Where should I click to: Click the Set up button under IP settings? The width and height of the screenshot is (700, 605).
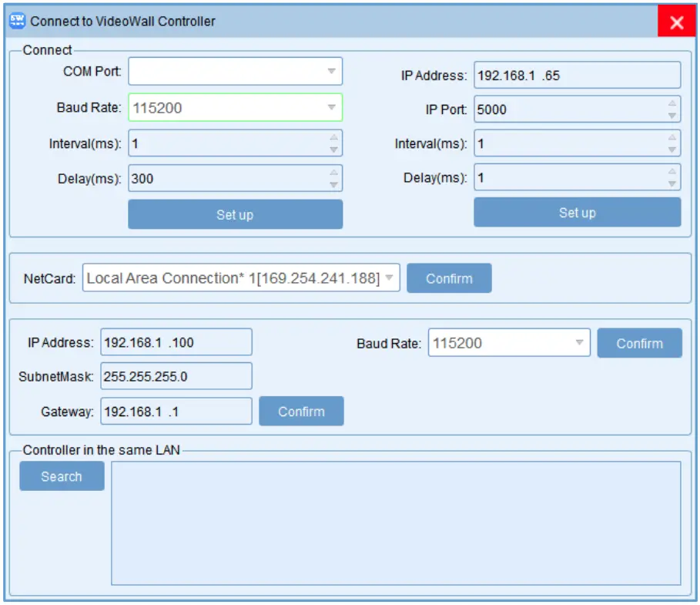click(x=578, y=212)
